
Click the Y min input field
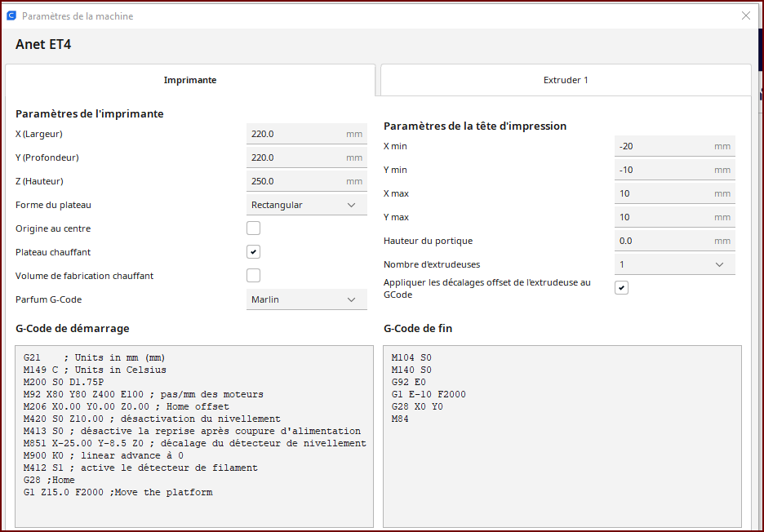coord(674,170)
